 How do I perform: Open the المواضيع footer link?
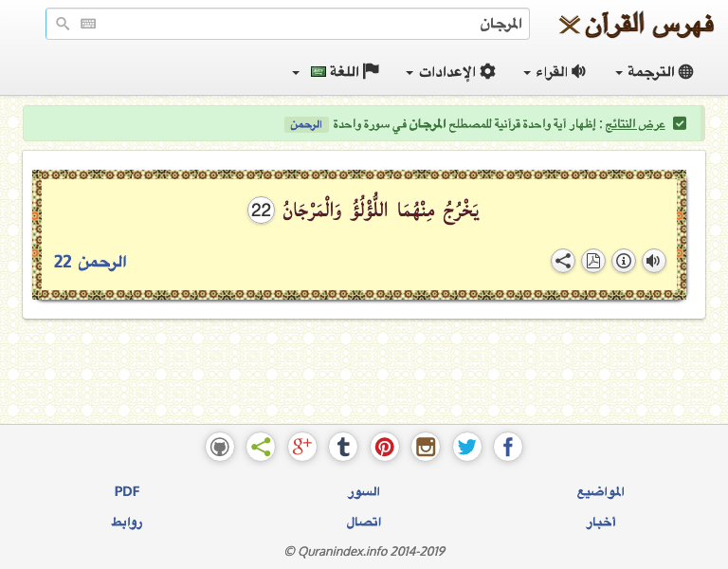pyautogui.click(x=600, y=491)
